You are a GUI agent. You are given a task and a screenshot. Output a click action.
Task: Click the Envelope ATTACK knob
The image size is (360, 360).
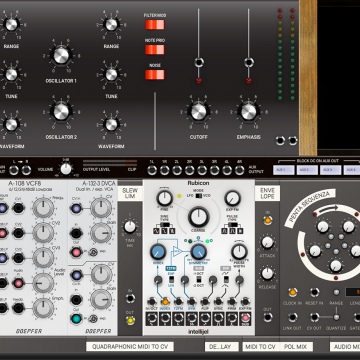coord(267,242)
